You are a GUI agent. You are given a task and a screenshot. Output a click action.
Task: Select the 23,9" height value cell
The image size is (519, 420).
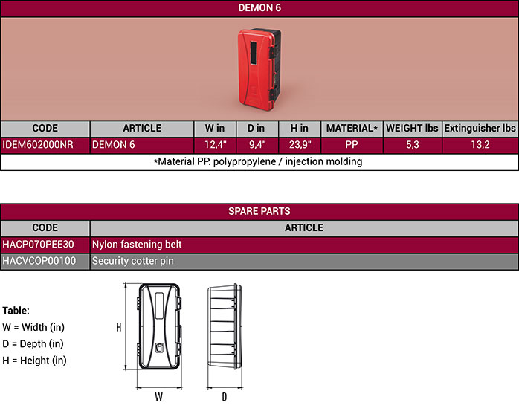pos(300,145)
